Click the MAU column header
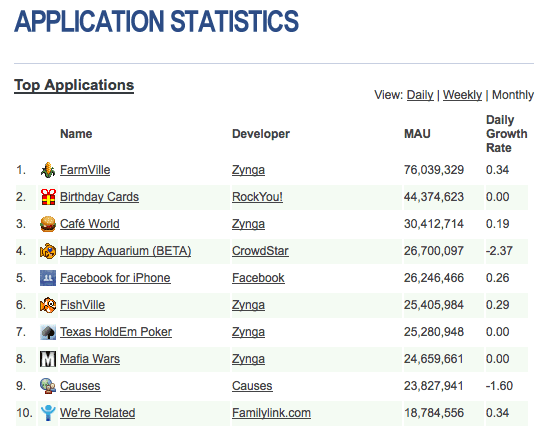 [417, 134]
